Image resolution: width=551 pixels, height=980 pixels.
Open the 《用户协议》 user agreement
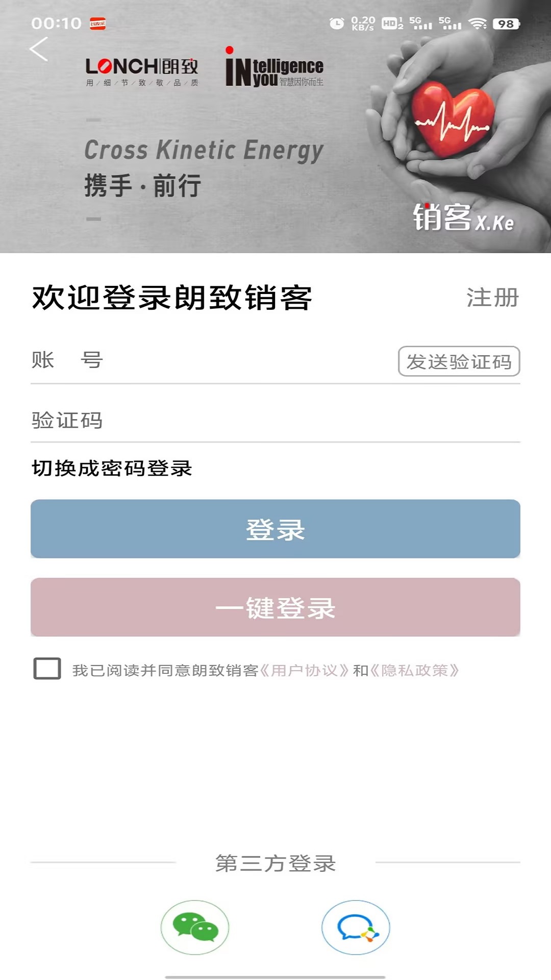(x=305, y=670)
